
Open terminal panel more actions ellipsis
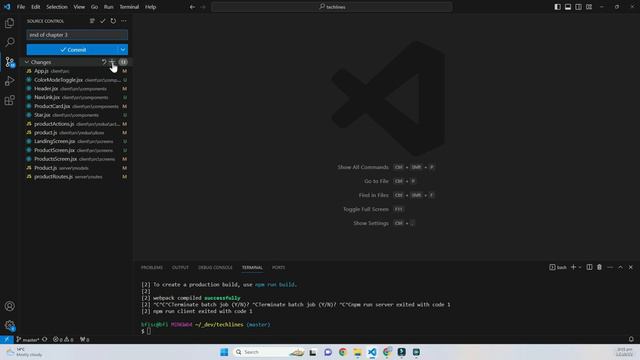(x=610, y=267)
